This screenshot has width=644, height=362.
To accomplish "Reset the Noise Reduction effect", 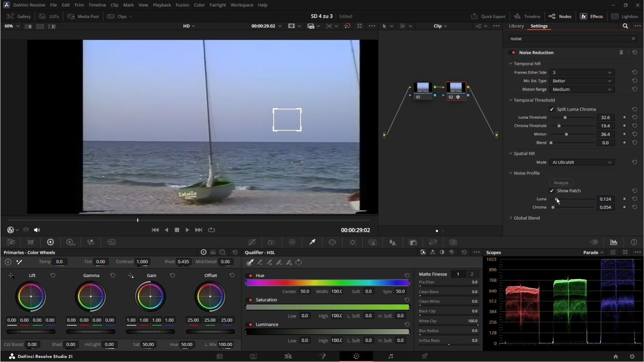I will (x=634, y=52).
